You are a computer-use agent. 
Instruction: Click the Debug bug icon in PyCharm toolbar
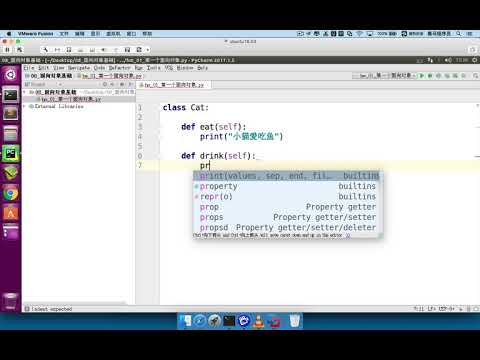coord(430,76)
